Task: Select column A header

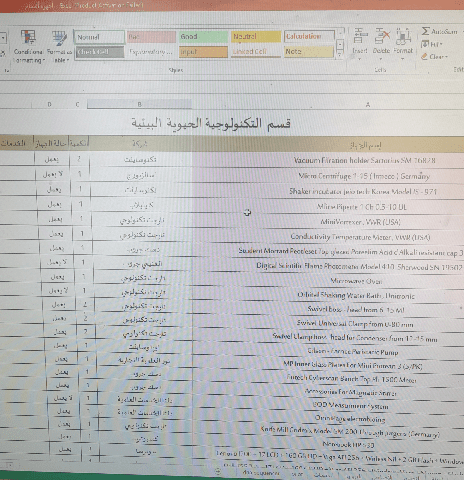Action: tap(368, 105)
